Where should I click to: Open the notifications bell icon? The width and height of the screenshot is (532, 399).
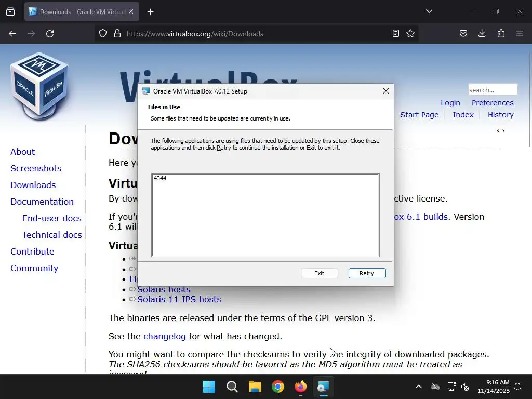coord(518,387)
